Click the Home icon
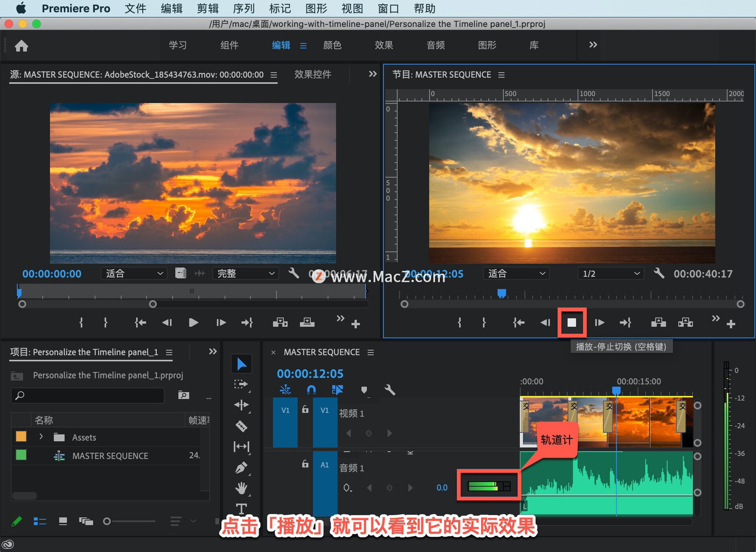 click(x=22, y=46)
